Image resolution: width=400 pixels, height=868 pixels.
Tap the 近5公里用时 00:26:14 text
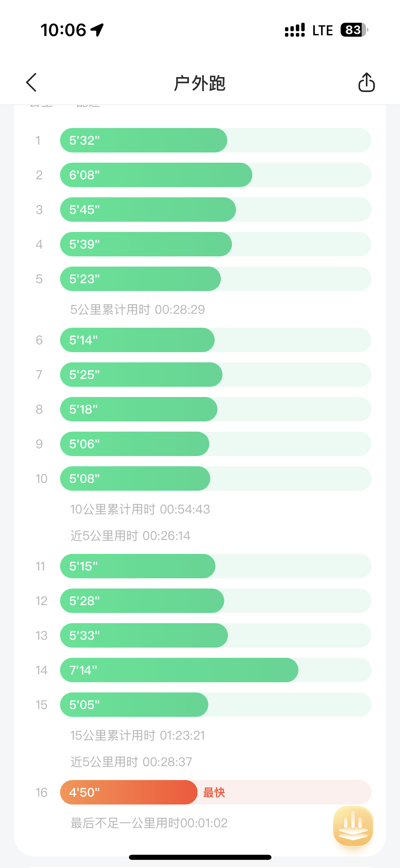click(x=130, y=536)
